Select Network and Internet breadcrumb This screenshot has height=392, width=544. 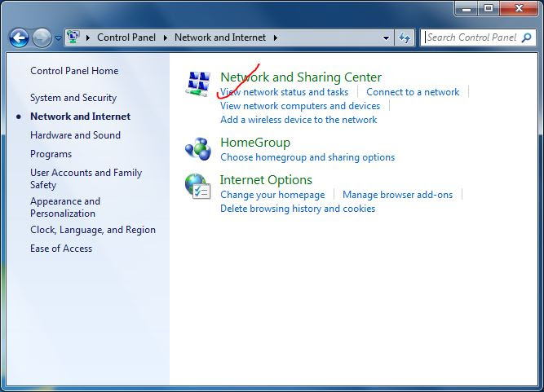tap(220, 37)
